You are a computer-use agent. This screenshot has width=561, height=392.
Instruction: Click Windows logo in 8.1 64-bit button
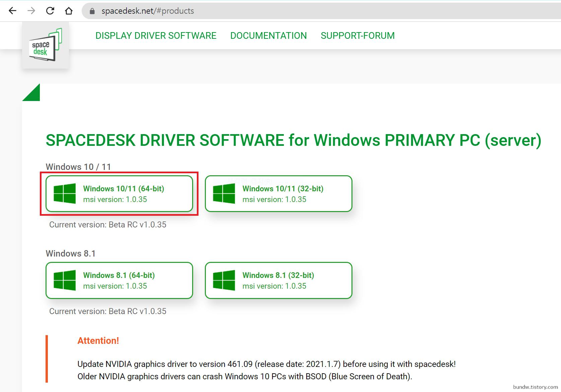(x=65, y=280)
